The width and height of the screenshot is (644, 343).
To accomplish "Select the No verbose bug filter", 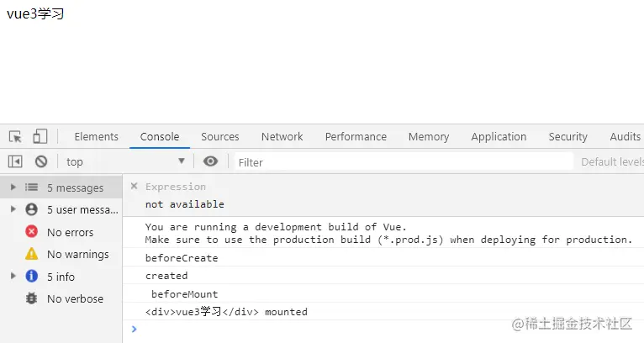I will pyautogui.click(x=61, y=298).
